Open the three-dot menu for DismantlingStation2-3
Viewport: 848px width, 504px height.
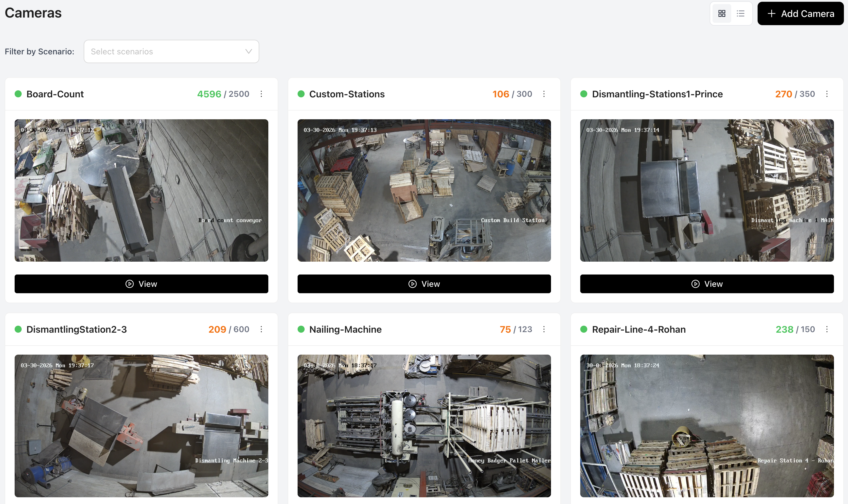click(261, 329)
